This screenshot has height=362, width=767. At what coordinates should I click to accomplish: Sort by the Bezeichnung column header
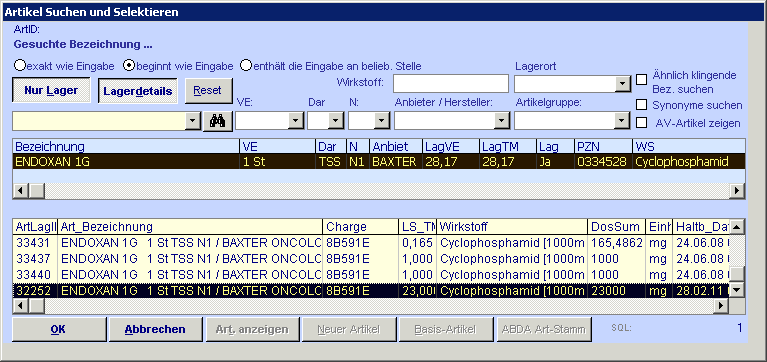coord(126,146)
